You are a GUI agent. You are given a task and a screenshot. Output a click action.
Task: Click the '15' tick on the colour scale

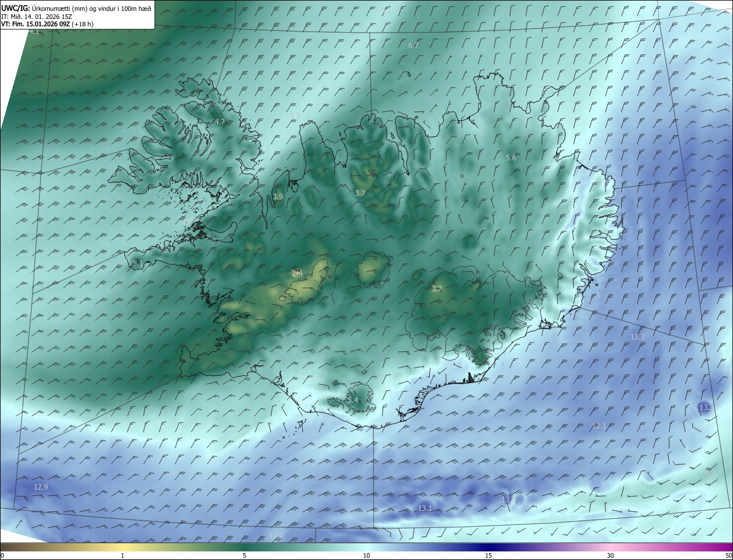pyautogui.click(x=488, y=555)
